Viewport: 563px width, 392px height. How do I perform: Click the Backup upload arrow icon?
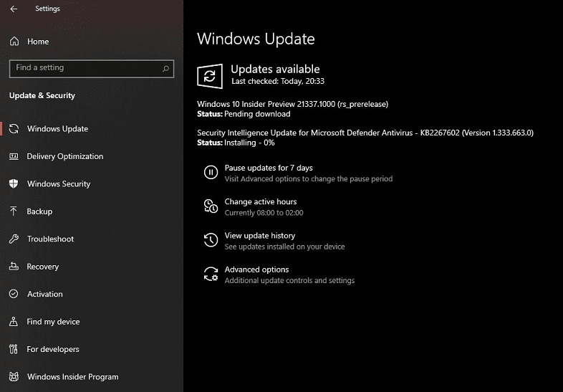[x=14, y=211]
